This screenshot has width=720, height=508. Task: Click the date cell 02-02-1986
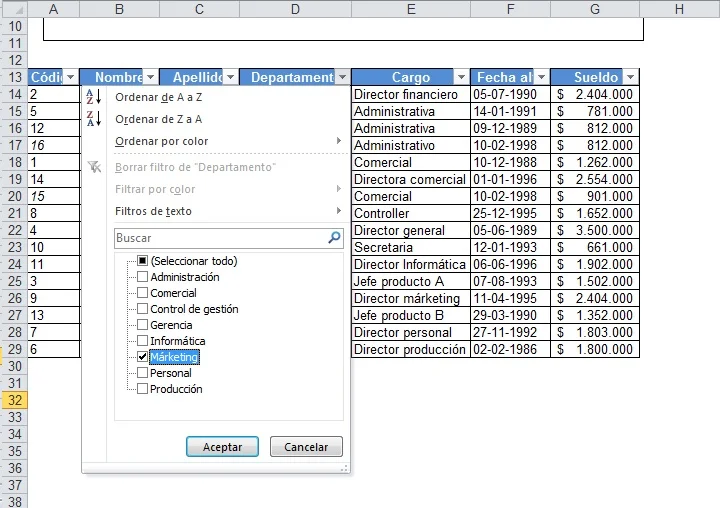click(x=510, y=349)
